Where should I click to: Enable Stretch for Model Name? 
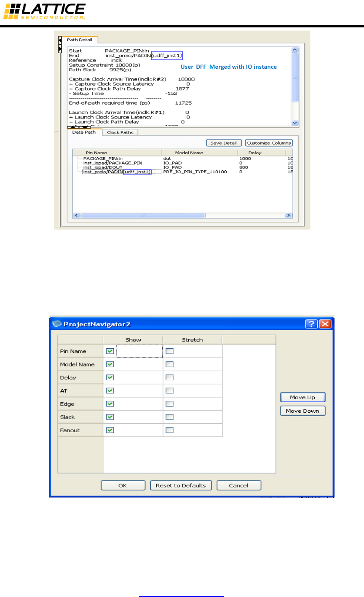169,364
